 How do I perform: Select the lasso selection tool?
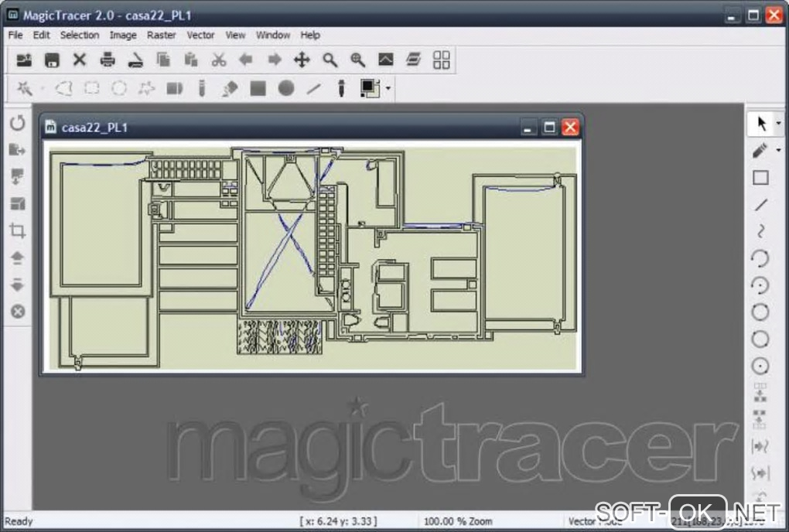(x=64, y=88)
